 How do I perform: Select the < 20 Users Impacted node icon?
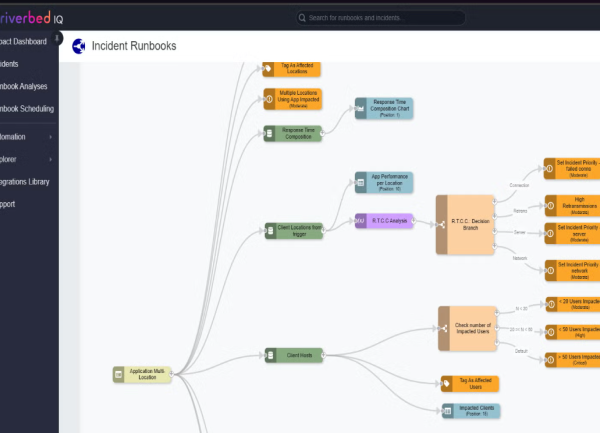[551, 304]
